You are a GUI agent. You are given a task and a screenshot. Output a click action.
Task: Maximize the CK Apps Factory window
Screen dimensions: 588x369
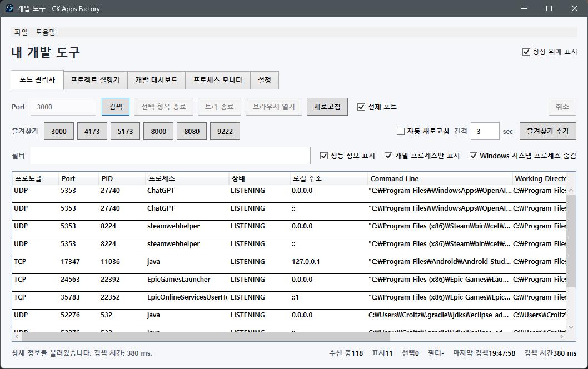[549, 8]
